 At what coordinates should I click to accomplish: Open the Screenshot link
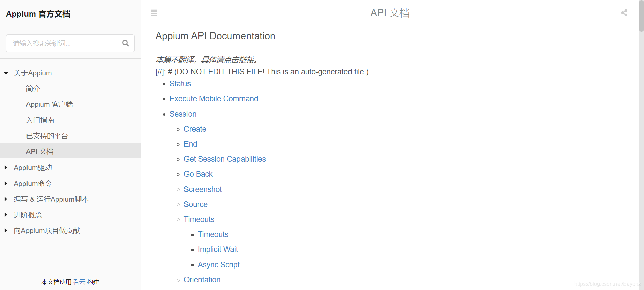click(x=203, y=189)
